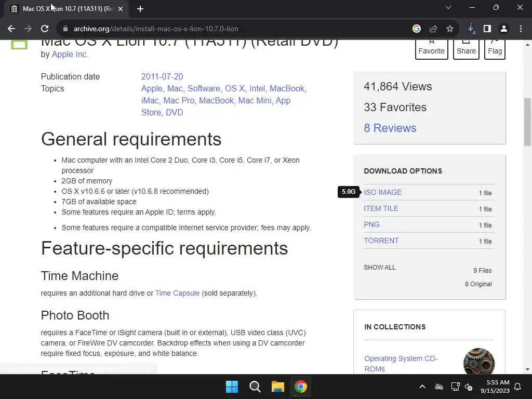The image size is (532, 399).
Task: Click the display/network tray icon
Action: point(455,387)
